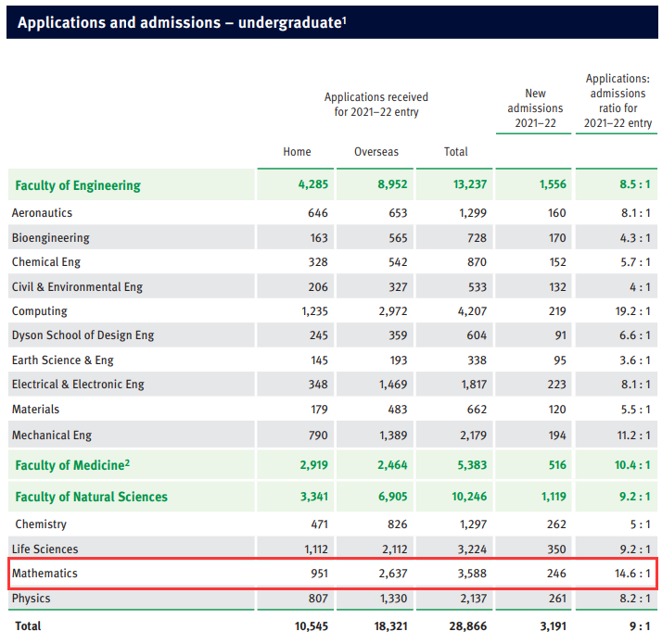Image resolution: width=662 pixels, height=644 pixels.
Task: Select 'Electrical & Electronic Eng' label
Action: click(78, 385)
